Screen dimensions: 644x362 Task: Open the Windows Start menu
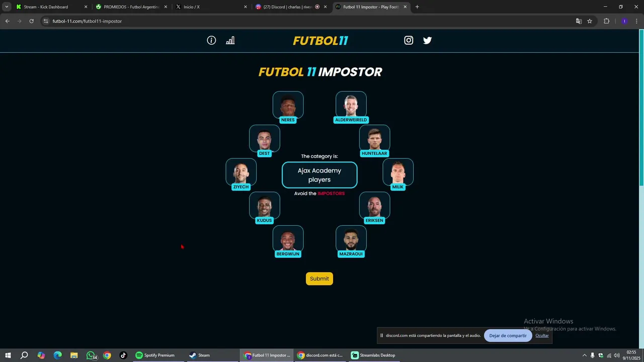[x=8, y=355]
